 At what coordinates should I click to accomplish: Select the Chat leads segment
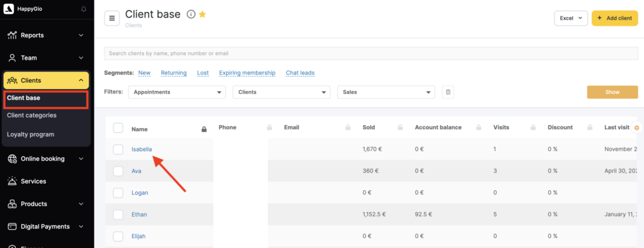click(300, 73)
